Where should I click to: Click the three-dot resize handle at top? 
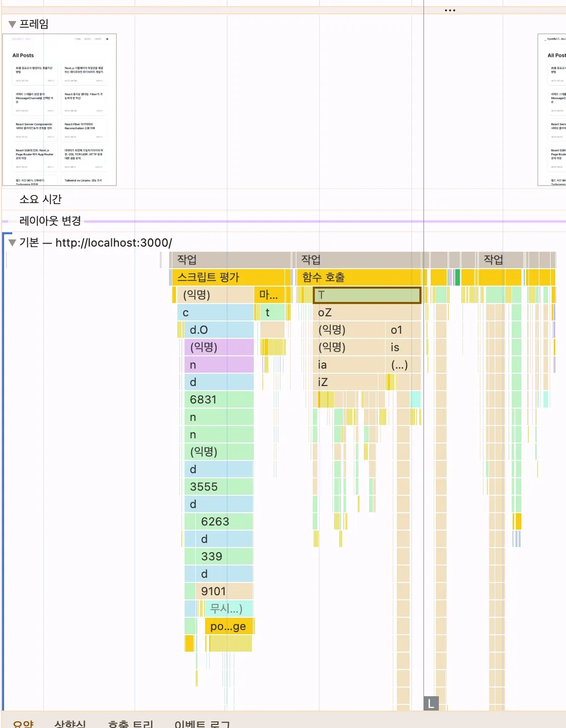(450, 10)
